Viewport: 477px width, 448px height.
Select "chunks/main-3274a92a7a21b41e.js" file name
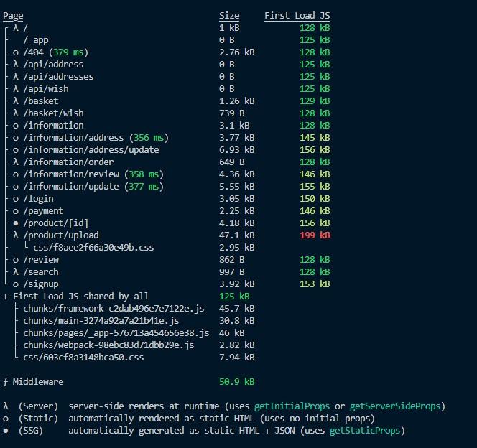101,321
